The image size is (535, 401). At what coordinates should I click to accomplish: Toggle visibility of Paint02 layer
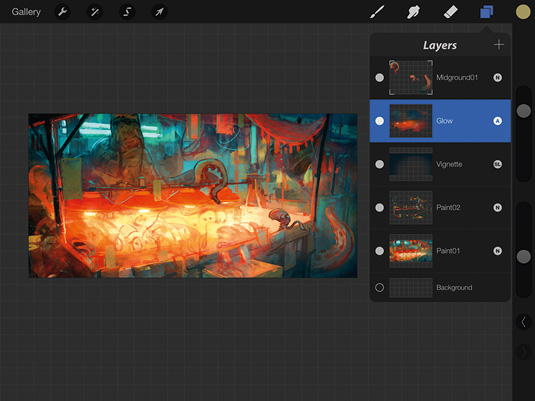point(379,207)
